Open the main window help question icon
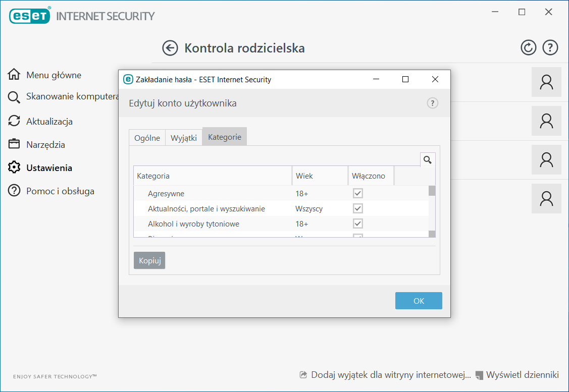This screenshot has width=569, height=392. coord(550,48)
